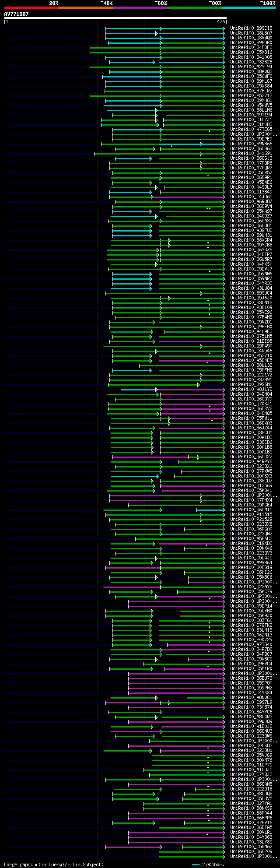Click the cyan alignment bar for UniRef100_B9SCI8
This screenshot has width=280, height=868.
click(x=165, y=28)
